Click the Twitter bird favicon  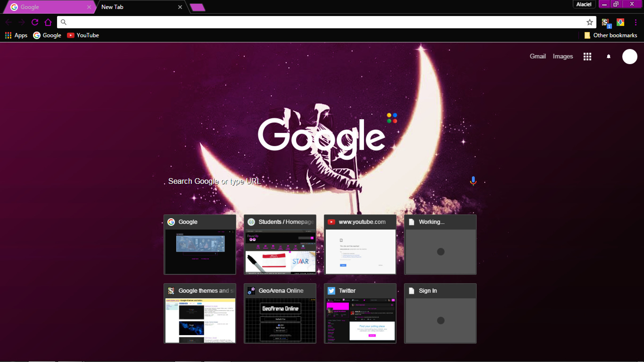click(331, 291)
